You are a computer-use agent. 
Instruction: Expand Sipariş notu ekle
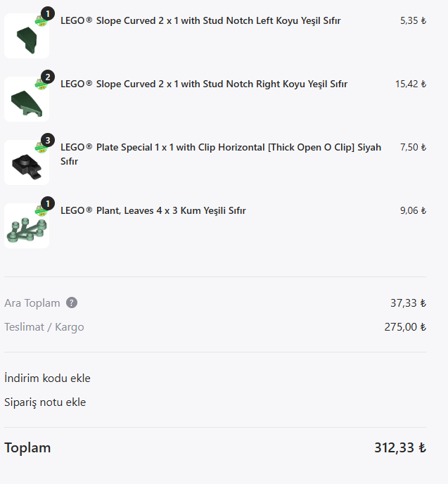[45, 402]
